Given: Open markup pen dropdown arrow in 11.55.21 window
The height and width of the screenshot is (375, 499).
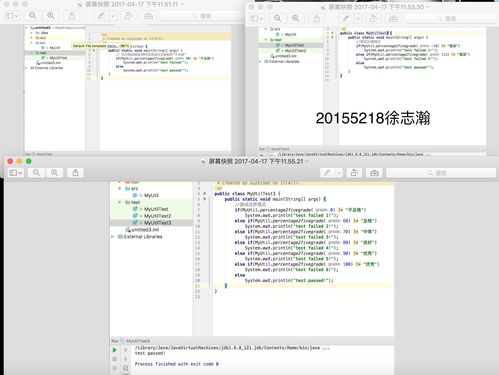Looking at the screenshot, I should 339,173.
